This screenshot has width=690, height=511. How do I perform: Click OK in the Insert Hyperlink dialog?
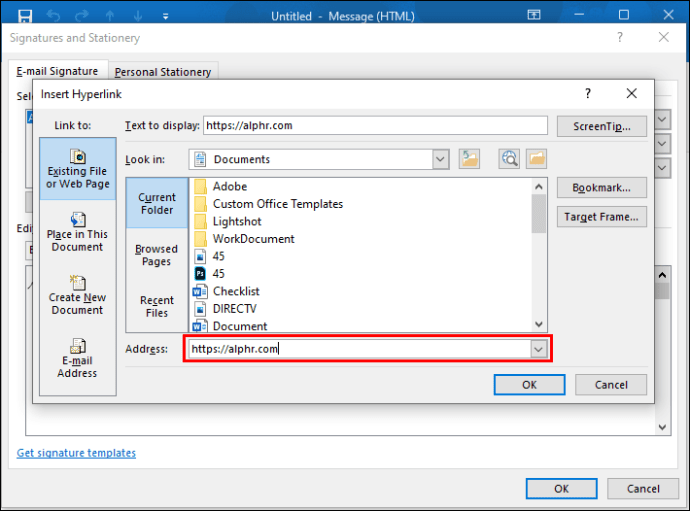(x=529, y=385)
